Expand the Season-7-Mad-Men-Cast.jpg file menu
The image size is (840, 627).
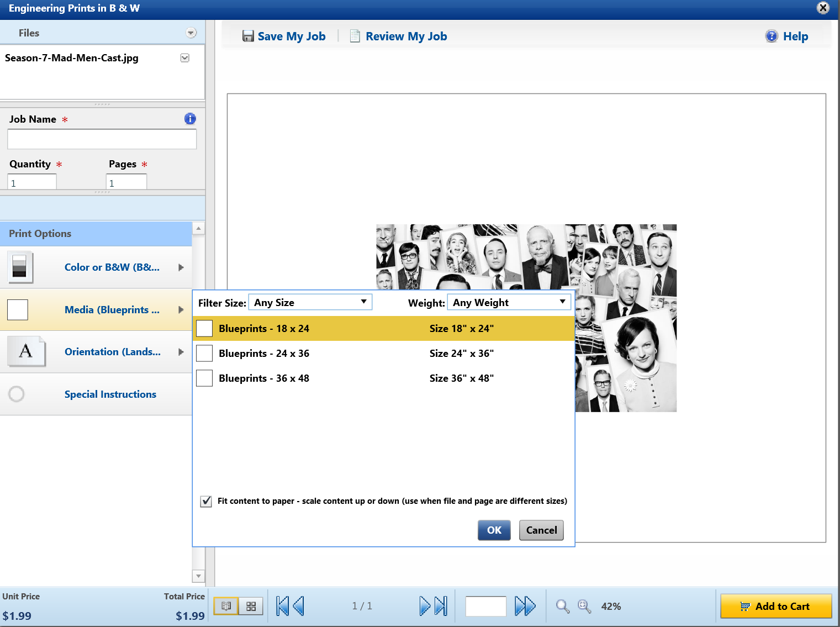coord(185,58)
